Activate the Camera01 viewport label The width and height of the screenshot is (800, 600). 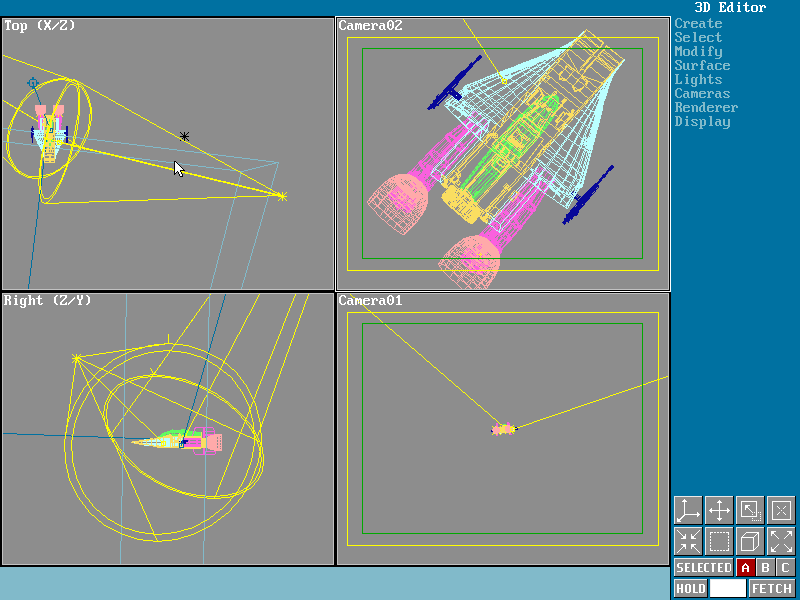click(370, 301)
